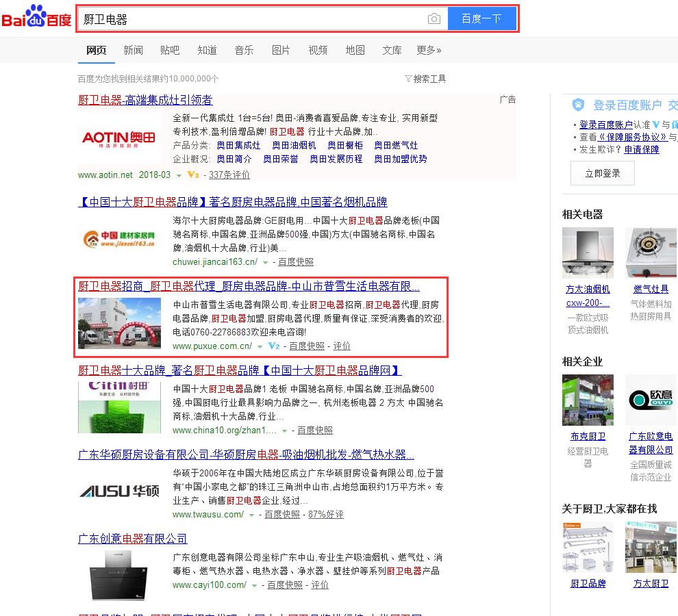Screen dimensions: 678x616
Task: Open the 搜索工具 filter options
Action: [425, 79]
